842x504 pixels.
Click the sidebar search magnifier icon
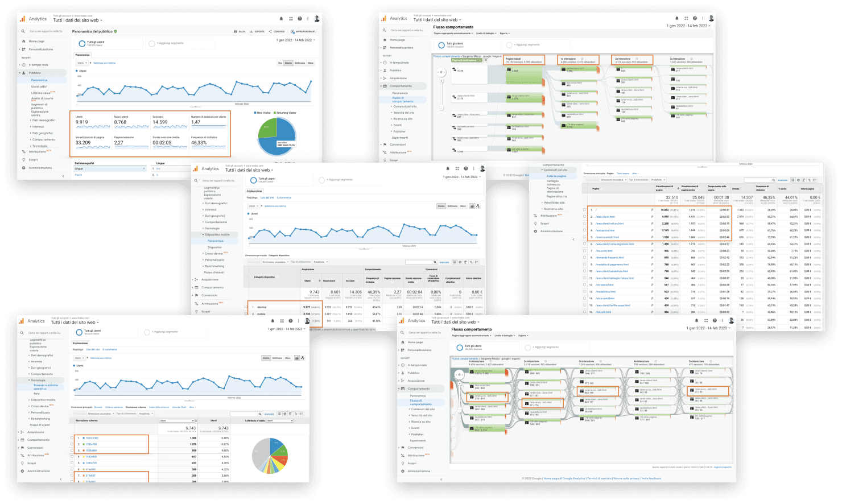click(x=23, y=31)
